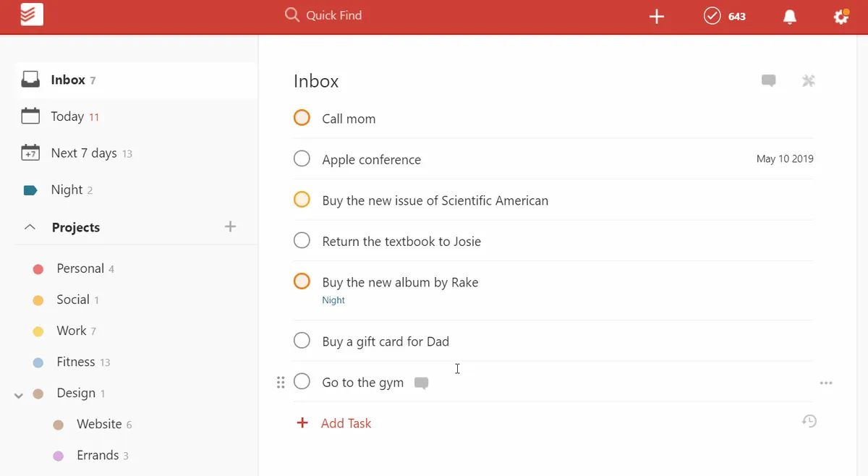Click the Add Task link
This screenshot has width=868, height=476.
point(345,423)
